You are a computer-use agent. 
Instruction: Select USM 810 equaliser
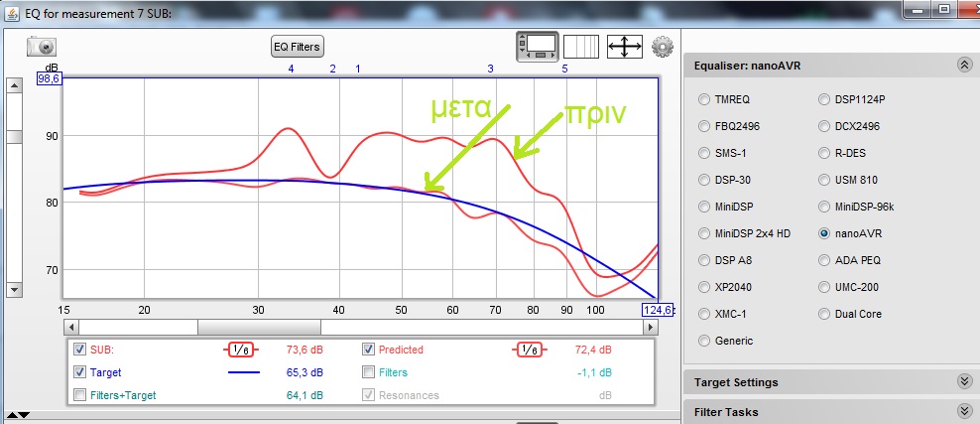click(x=824, y=180)
